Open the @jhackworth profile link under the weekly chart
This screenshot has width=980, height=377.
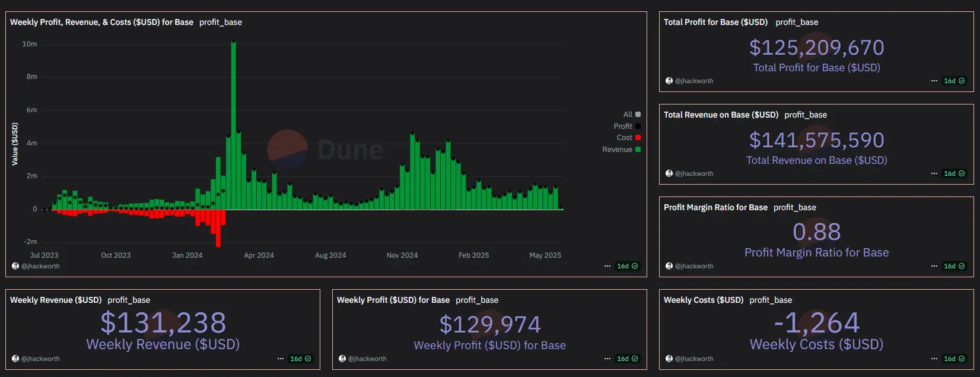tap(40, 266)
